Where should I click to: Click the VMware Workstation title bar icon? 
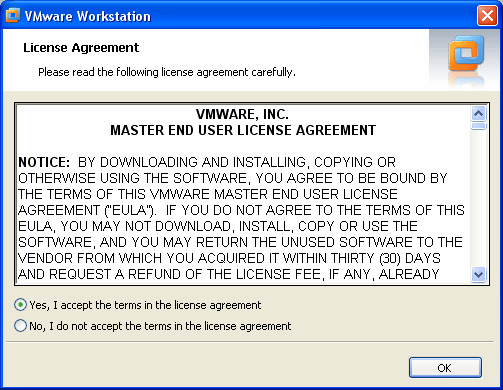pos(13,16)
